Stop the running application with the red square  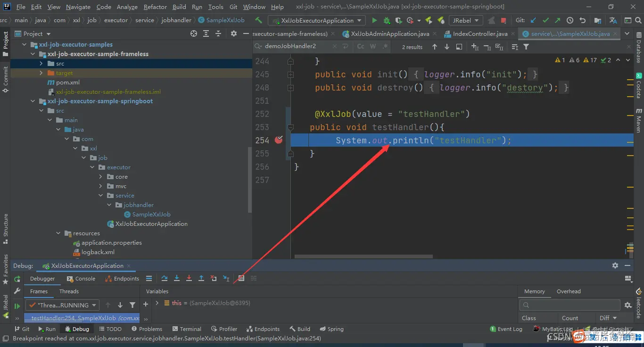(504, 20)
